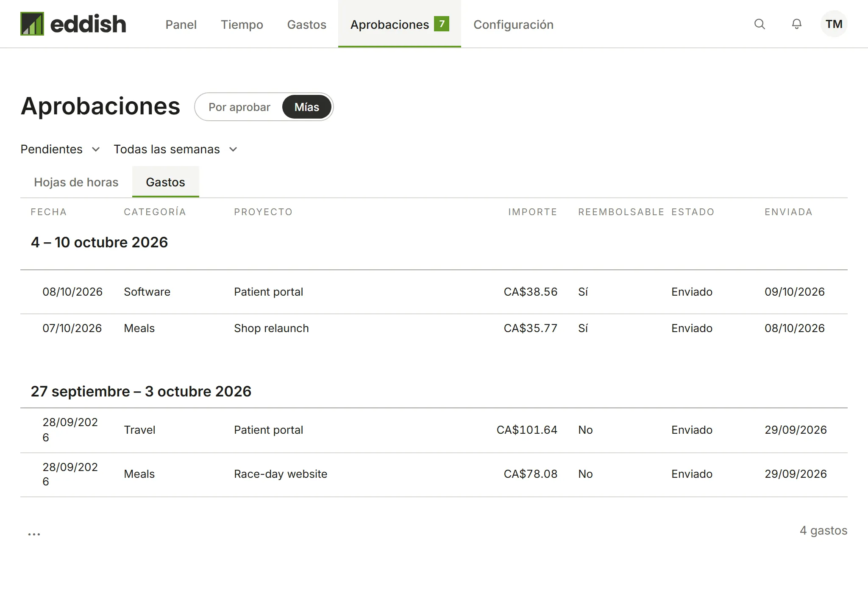The height and width of the screenshot is (593, 868).
Task: Click the REEMBOLSABLE column header
Action: [621, 212]
